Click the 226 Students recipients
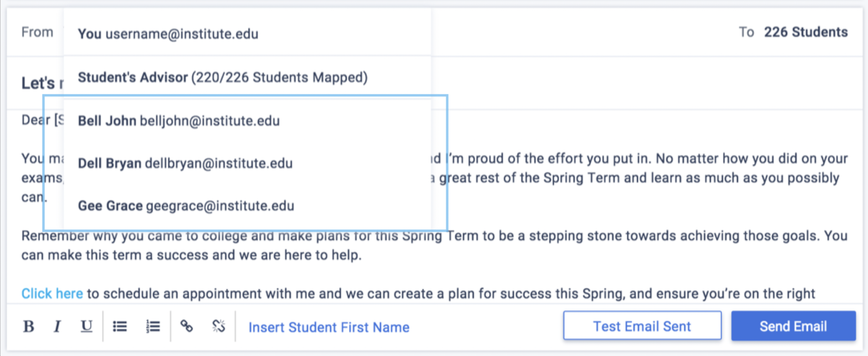Screen dimensions: 868x356 [x=805, y=32]
